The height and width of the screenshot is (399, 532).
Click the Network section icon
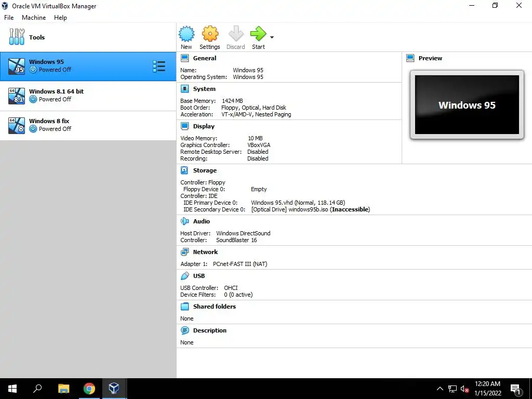point(185,252)
